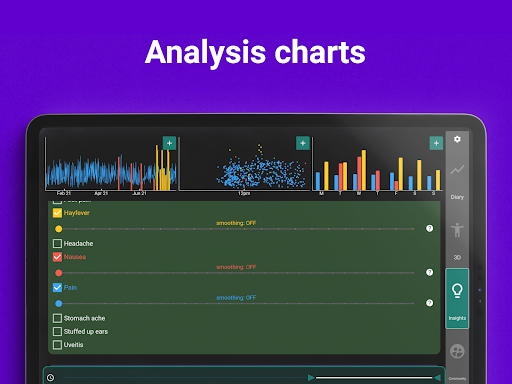Screen dimensions: 512x384
Task: Uncheck the Nausea checkbox
Action: coord(57,257)
